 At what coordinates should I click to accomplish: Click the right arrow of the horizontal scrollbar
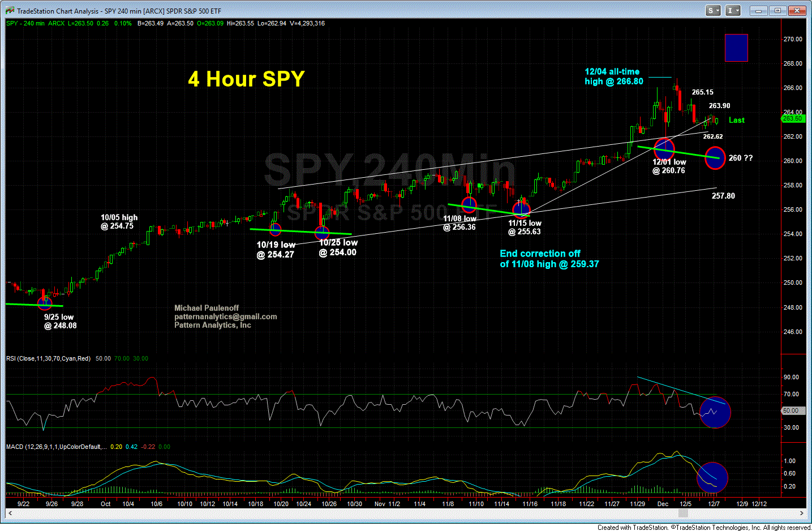click(802, 513)
